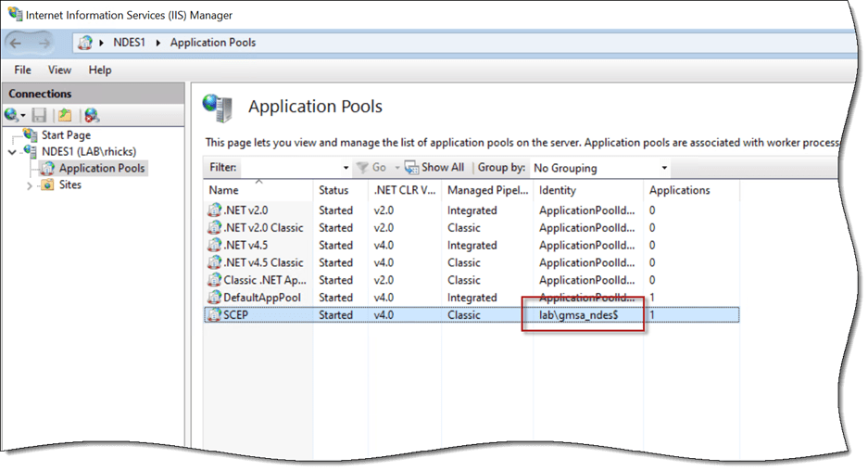
Task: Click the Show All button label
Action: pyautogui.click(x=443, y=167)
